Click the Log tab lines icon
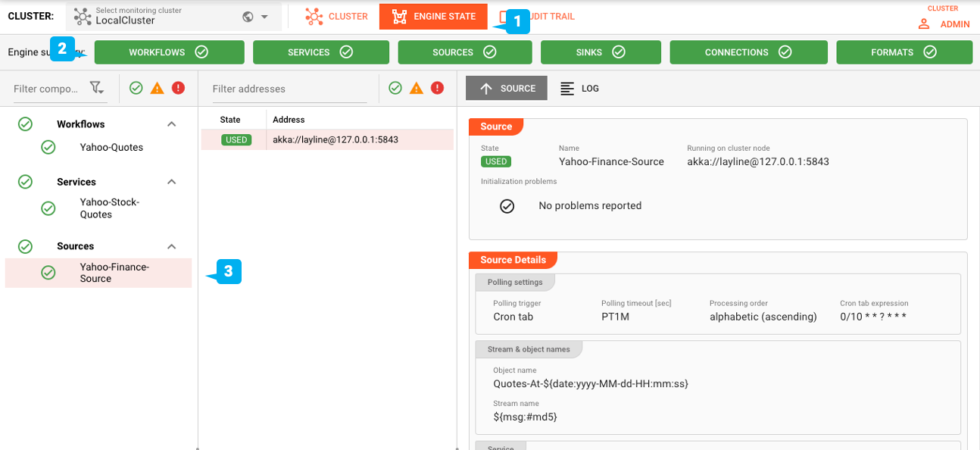Image resolution: width=980 pixels, height=450 pixels. (567, 89)
